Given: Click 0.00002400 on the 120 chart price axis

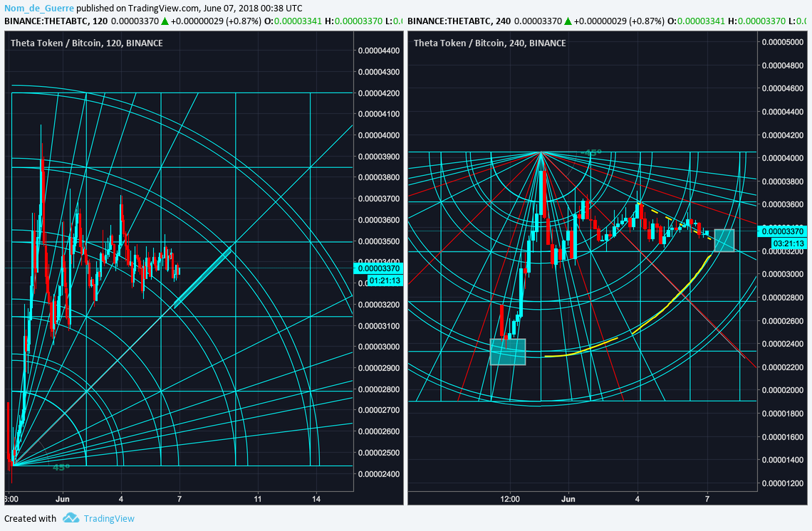Looking at the screenshot, I should 378,474.
